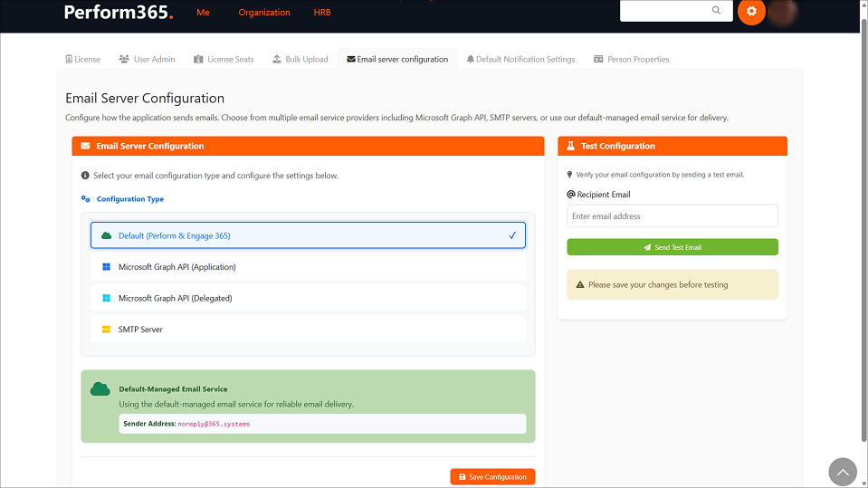Screen dimensions: 868x488
Task: Click the envelope icon in orange header
Action: (85, 146)
